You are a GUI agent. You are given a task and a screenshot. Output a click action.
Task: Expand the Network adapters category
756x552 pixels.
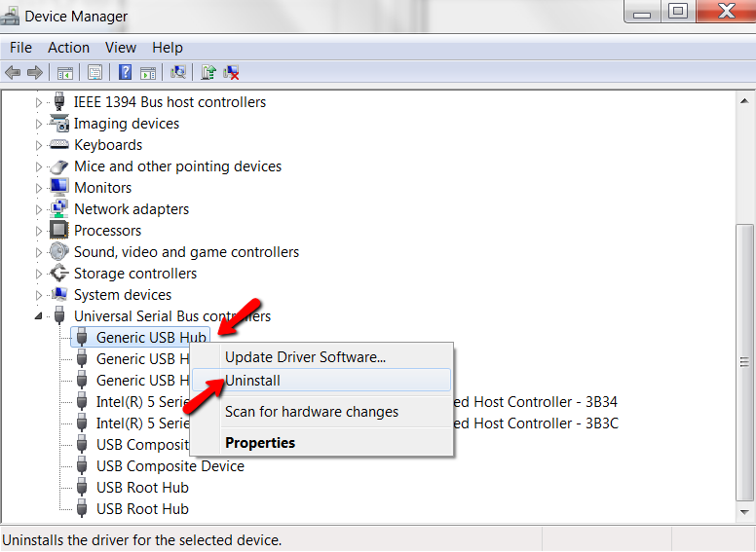pyautogui.click(x=40, y=209)
